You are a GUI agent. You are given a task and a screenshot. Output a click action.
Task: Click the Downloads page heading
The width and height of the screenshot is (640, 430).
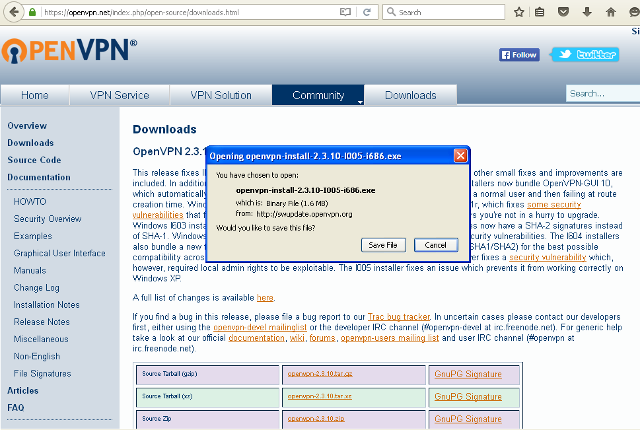(164, 129)
